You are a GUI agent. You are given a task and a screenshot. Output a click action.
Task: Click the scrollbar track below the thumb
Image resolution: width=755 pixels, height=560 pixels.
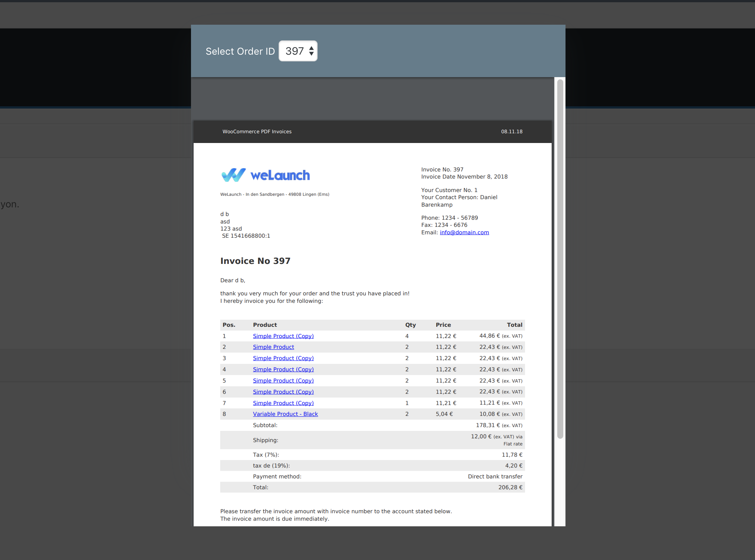coord(560,483)
